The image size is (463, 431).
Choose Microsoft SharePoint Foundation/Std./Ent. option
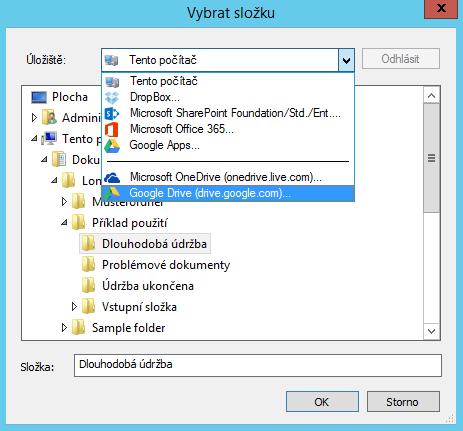(228, 113)
